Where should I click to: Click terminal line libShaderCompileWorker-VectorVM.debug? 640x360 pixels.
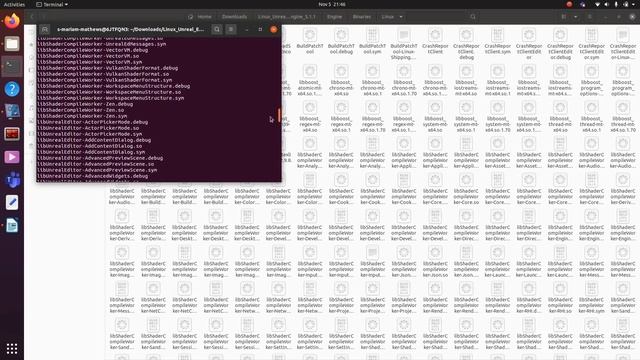point(93,50)
